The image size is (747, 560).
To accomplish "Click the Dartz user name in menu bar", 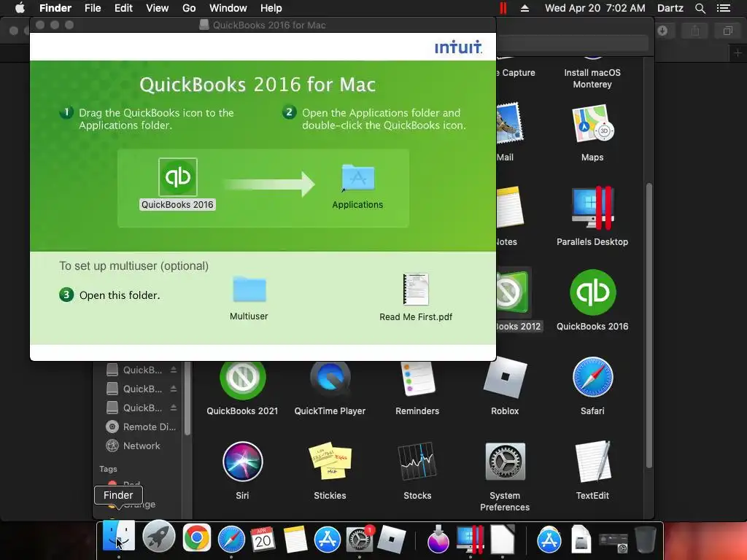I will click(x=670, y=8).
